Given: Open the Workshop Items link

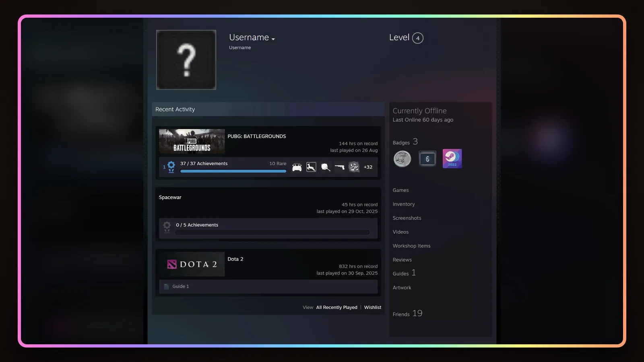Looking at the screenshot, I should [411, 246].
